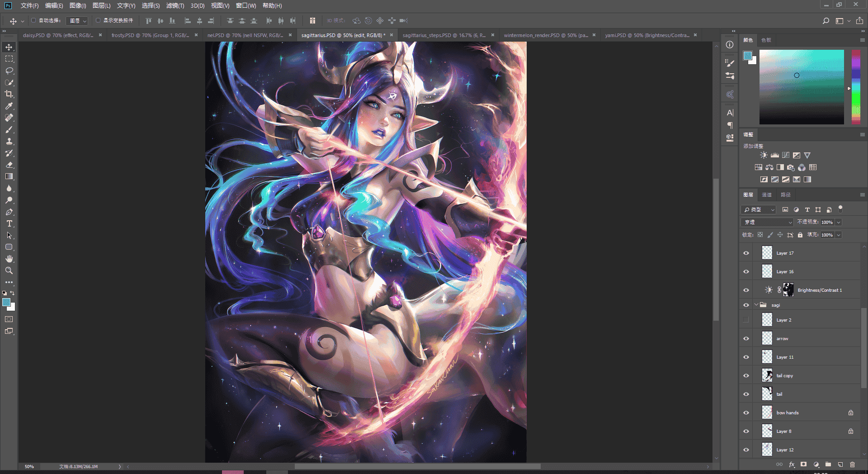Open the auto-select layer/group dropdown
The height and width of the screenshot is (474, 868).
77,21
